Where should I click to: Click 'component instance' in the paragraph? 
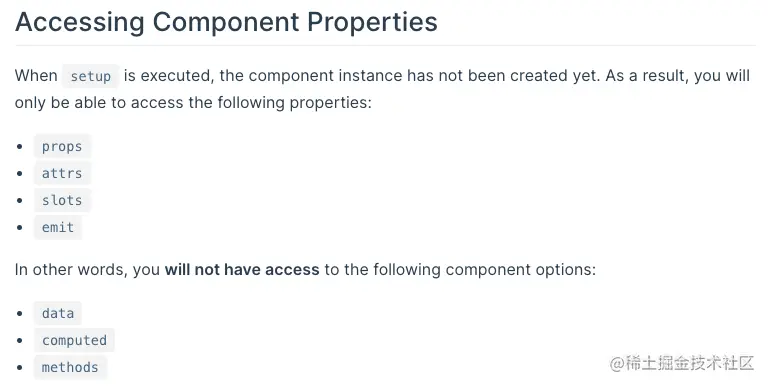click(325, 76)
